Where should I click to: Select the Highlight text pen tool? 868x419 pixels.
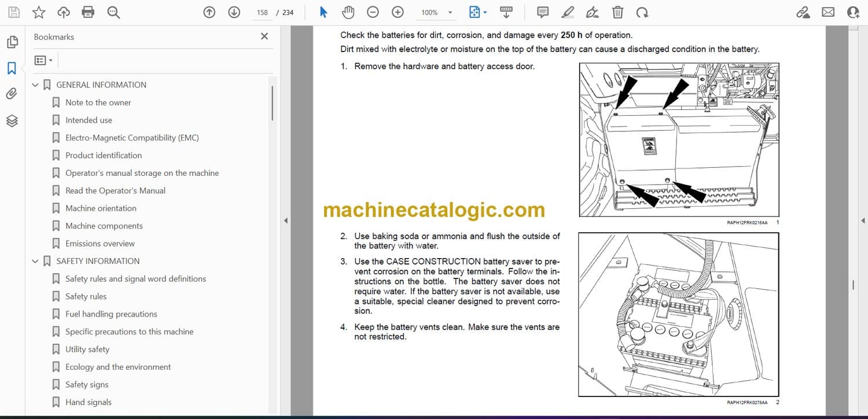tap(568, 12)
